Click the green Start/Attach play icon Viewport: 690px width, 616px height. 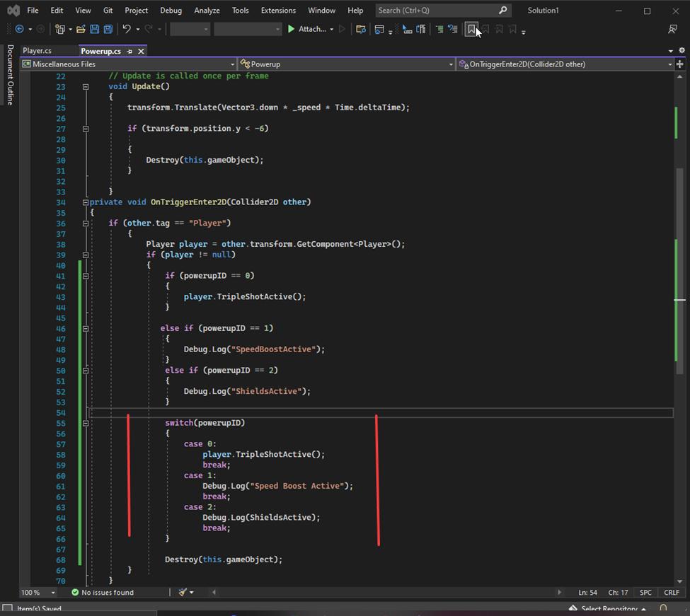tap(291, 29)
